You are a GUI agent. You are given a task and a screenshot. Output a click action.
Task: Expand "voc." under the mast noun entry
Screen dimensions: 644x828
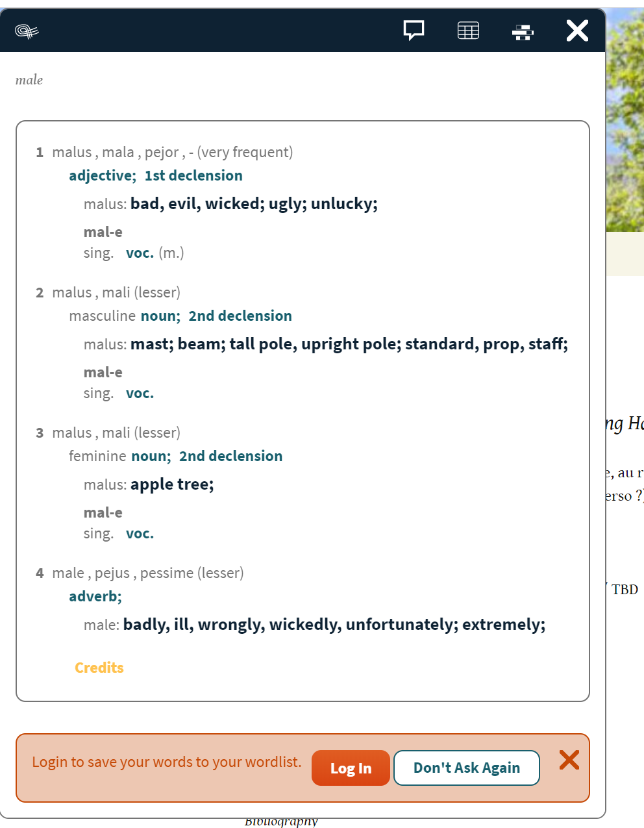pyautogui.click(x=140, y=393)
